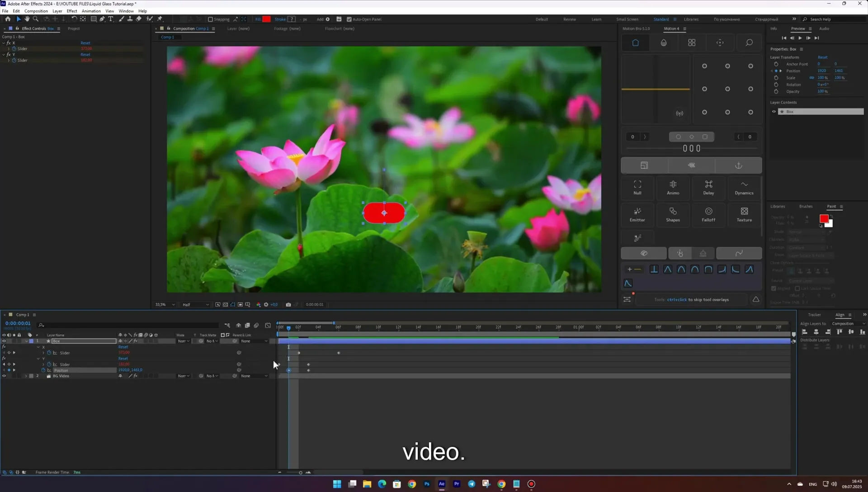Select the Type tool in toolbar

pyautogui.click(x=111, y=19)
